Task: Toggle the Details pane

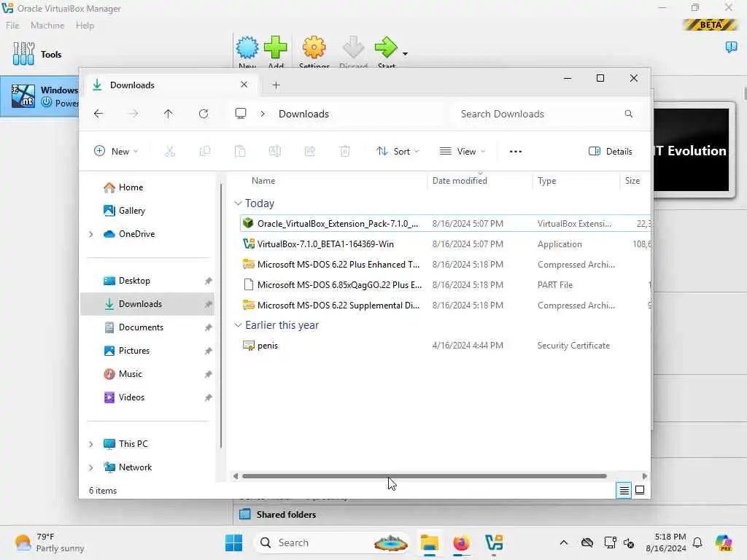Action: (611, 152)
